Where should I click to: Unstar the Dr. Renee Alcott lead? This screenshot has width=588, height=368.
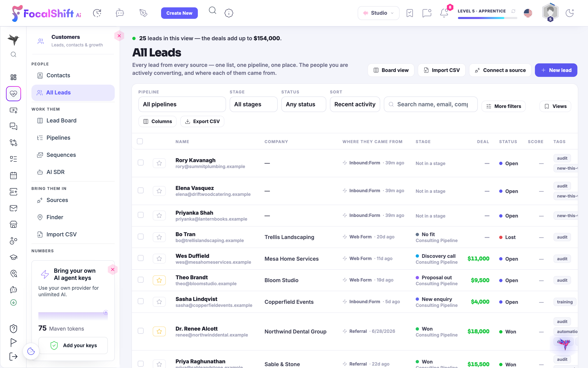(x=159, y=331)
